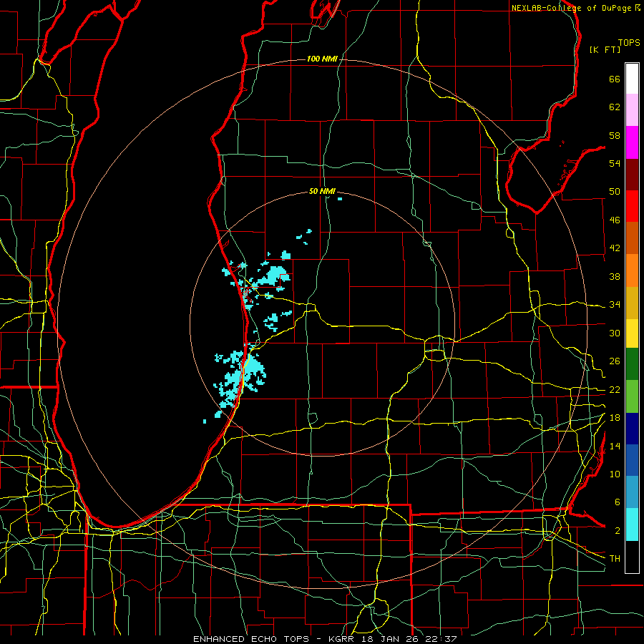The image size is (644, 644).
Task: Click the yellow 34 kft legend swatch
Action: (632, 333)
